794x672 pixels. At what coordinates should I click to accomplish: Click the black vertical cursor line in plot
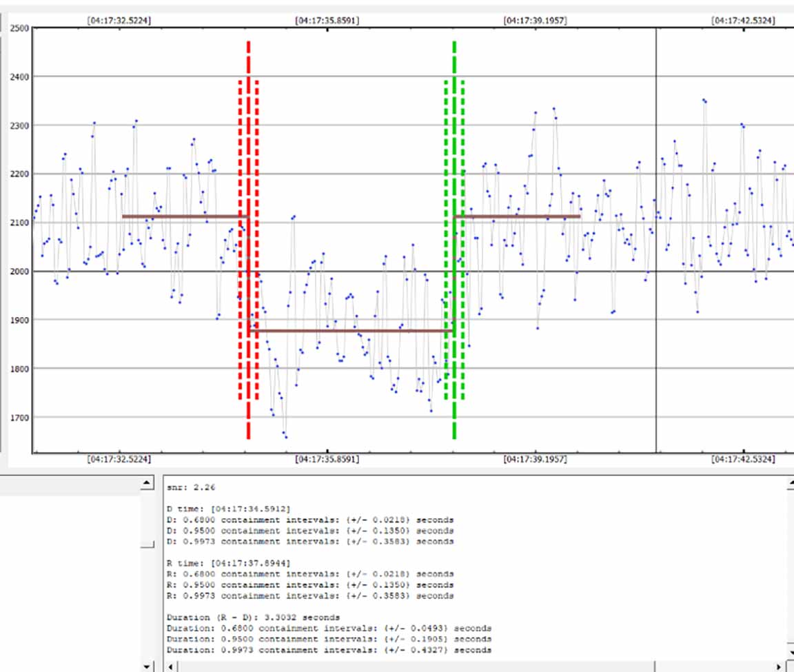click(x=656, y=240)
